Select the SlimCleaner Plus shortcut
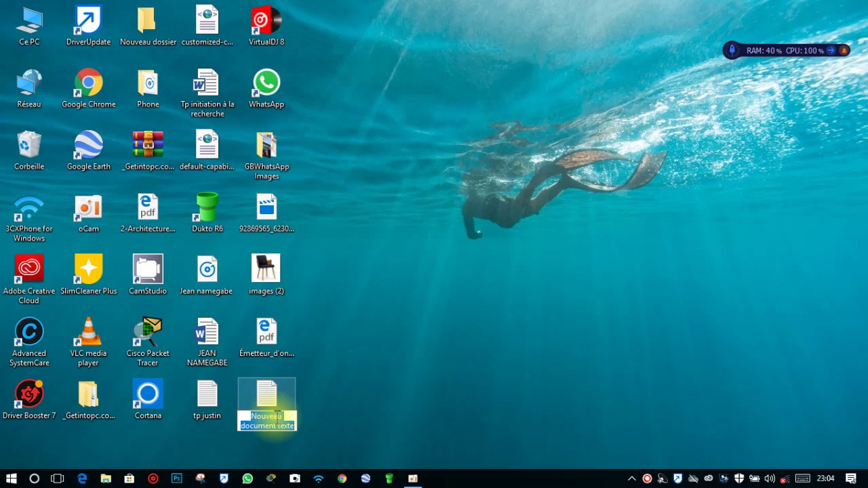The height and width of the screenshot is (488, 868). point(89,276)
